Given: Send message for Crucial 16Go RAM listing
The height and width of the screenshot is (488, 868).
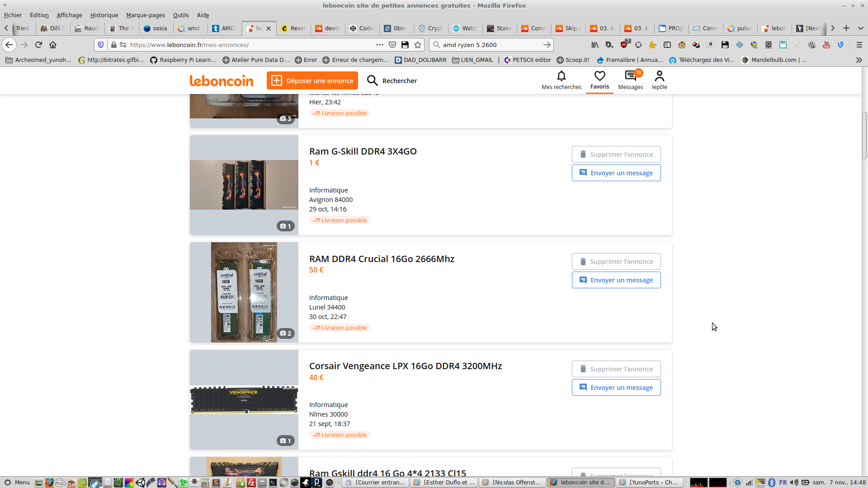Looking at the screenshot, I should (x=616, y=280).
